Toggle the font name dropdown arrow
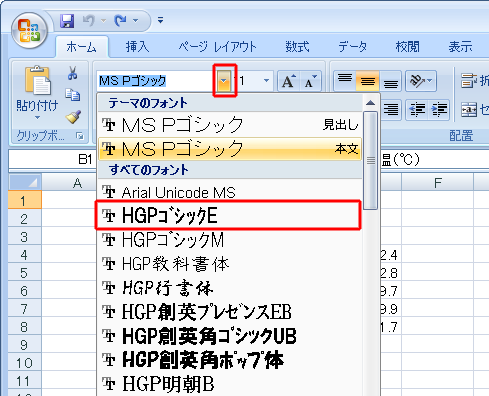Screen dimensions: 489x396 [x=224, y=81]
